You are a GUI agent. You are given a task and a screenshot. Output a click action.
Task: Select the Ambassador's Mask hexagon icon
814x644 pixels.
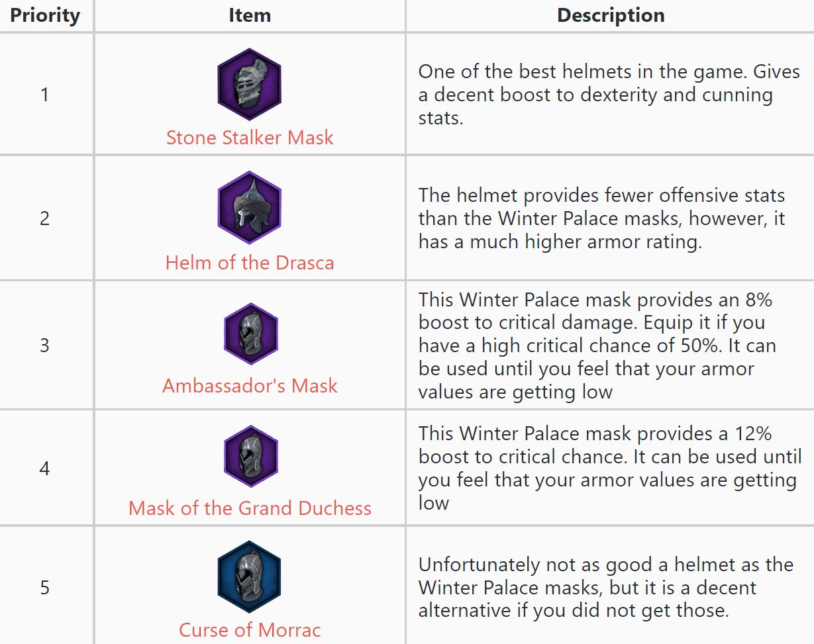(250, 334)
